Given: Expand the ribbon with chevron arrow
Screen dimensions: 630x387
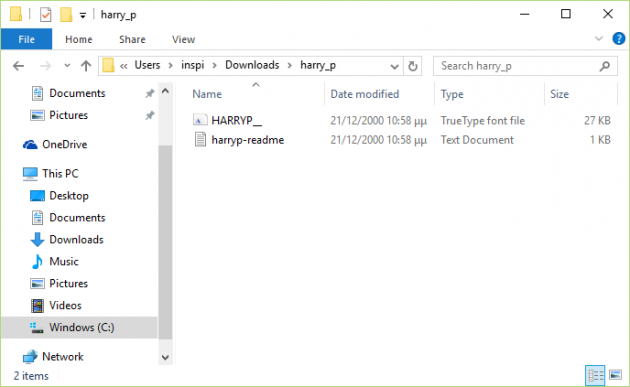Looking at the screenshot, I should [x=599, y=39].
